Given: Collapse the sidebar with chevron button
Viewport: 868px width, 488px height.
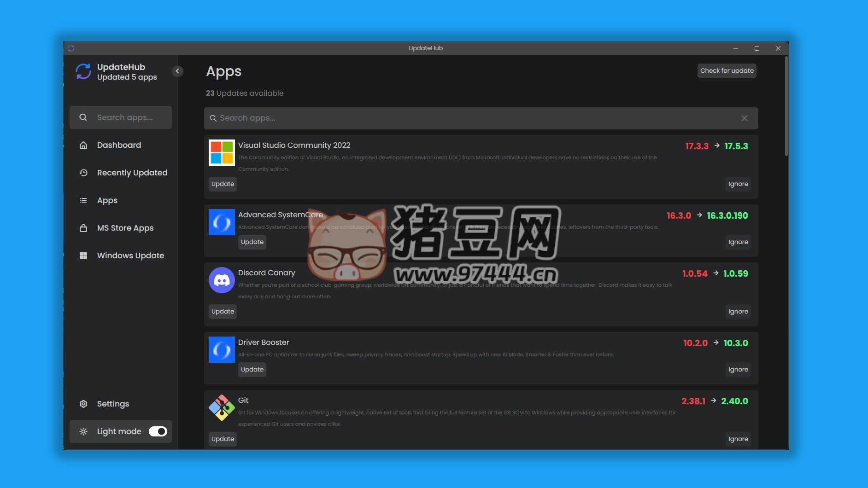Looking at the screenshot, I should pos(177,71).
